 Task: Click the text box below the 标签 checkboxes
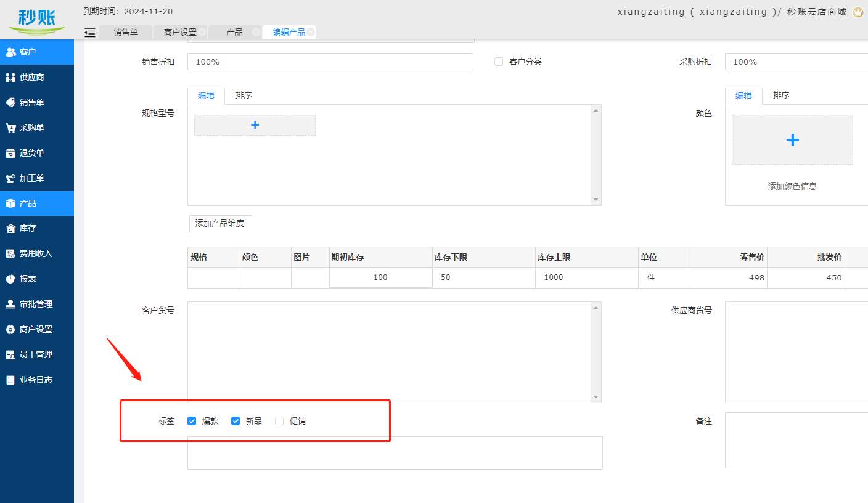tap(395, 453)
